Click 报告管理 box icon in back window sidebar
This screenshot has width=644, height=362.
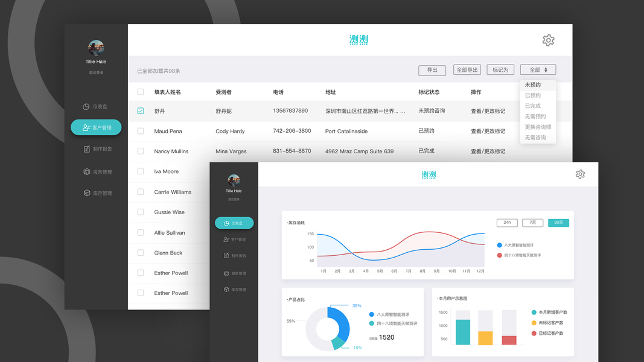[x=87, y=172]
